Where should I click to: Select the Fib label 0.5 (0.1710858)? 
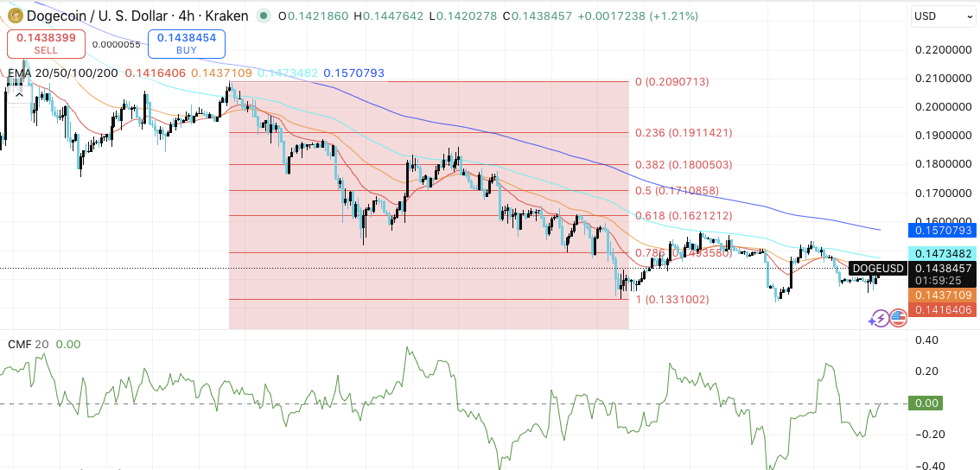click(x=677, y=191)
